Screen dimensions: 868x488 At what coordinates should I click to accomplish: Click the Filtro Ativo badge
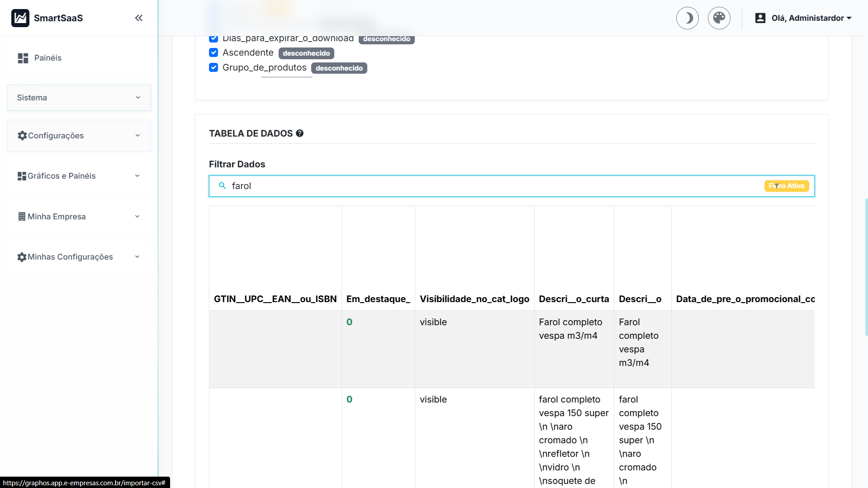[787, 186]
